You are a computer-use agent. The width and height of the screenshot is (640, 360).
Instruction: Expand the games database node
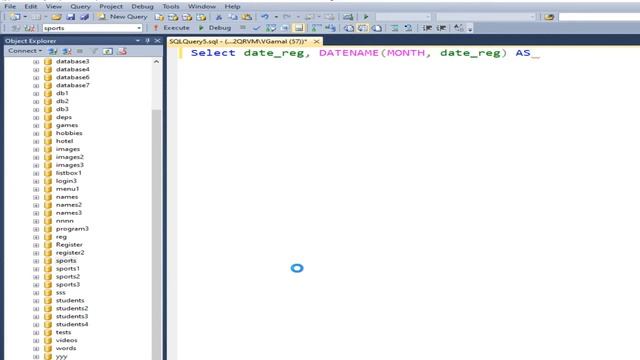coord(36,125)
